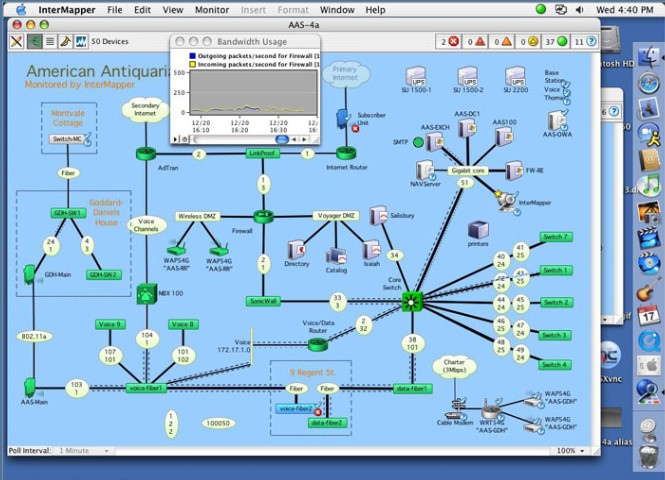Filter by 0 warning yellow status
This screenshot has height=480, width=665.
(x=528, y=42)
